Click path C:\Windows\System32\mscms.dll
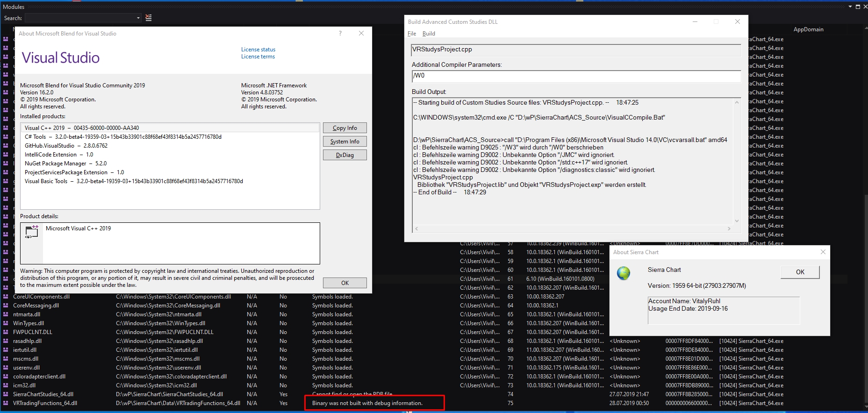 coord(158,359)
